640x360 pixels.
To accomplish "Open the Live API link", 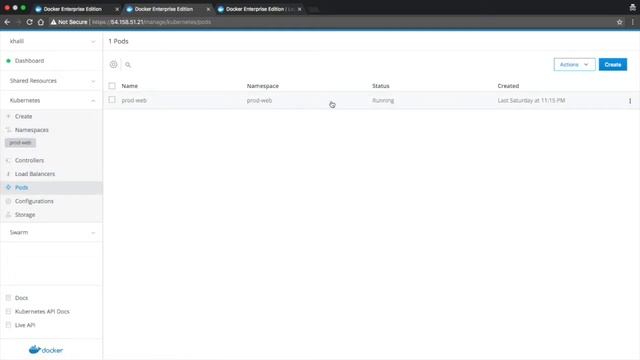I will click(x=25, y=325).
